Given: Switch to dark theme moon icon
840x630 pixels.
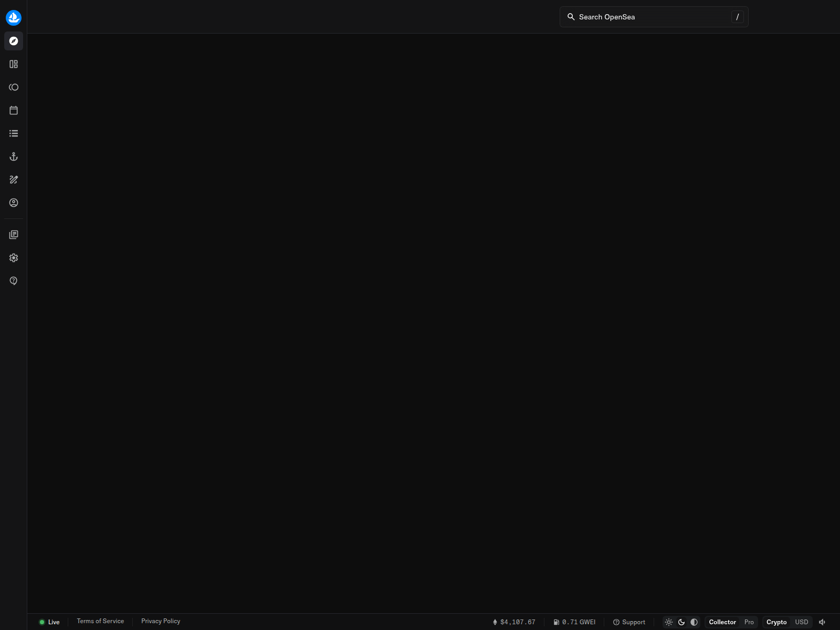Looking at the screenshot, I should tap(681, 622).
